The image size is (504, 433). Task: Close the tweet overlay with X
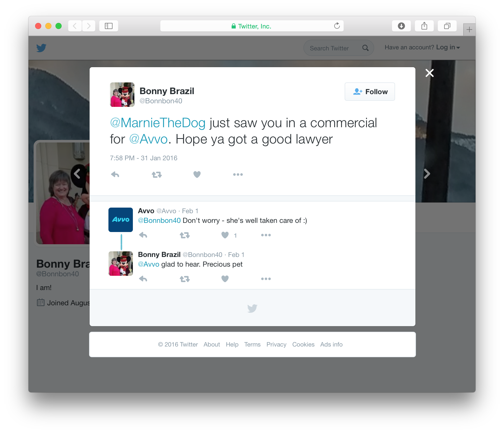pos(429,73)
